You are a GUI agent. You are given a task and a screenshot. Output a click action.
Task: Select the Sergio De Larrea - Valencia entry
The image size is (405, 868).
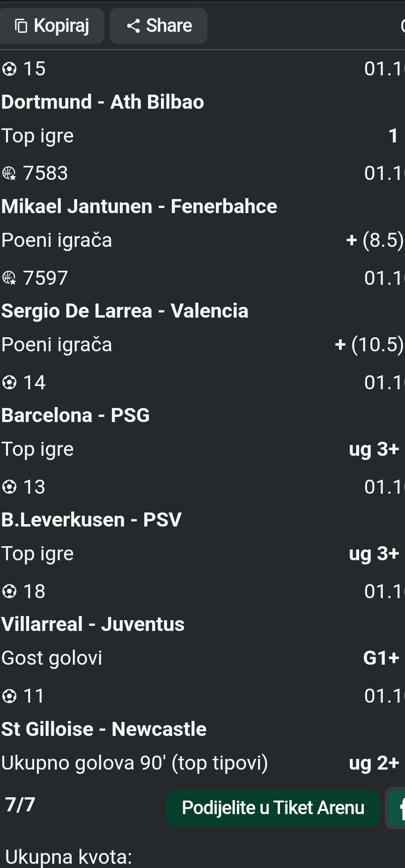click(x=125, y=311)
